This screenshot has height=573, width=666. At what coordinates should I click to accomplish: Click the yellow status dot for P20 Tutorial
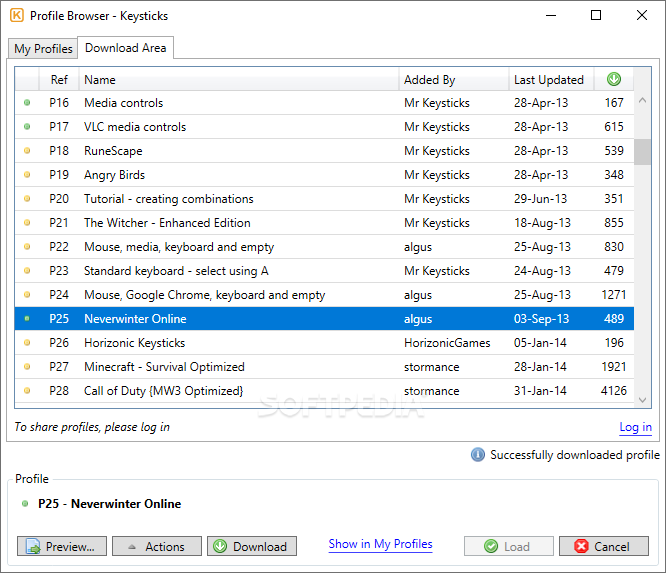click(x=27, y=198)
